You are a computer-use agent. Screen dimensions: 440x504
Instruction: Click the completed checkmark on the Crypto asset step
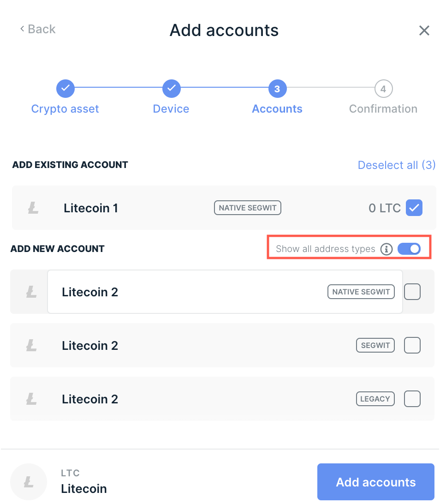(65, 88)
